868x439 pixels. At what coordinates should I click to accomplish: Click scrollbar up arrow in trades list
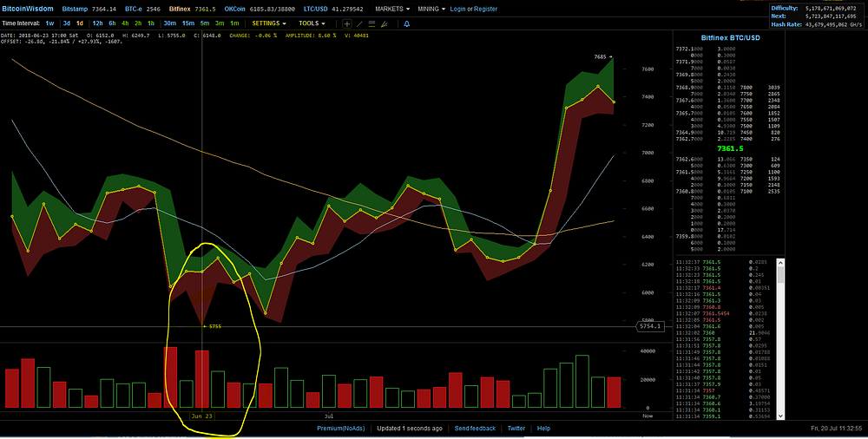(780, 262)
